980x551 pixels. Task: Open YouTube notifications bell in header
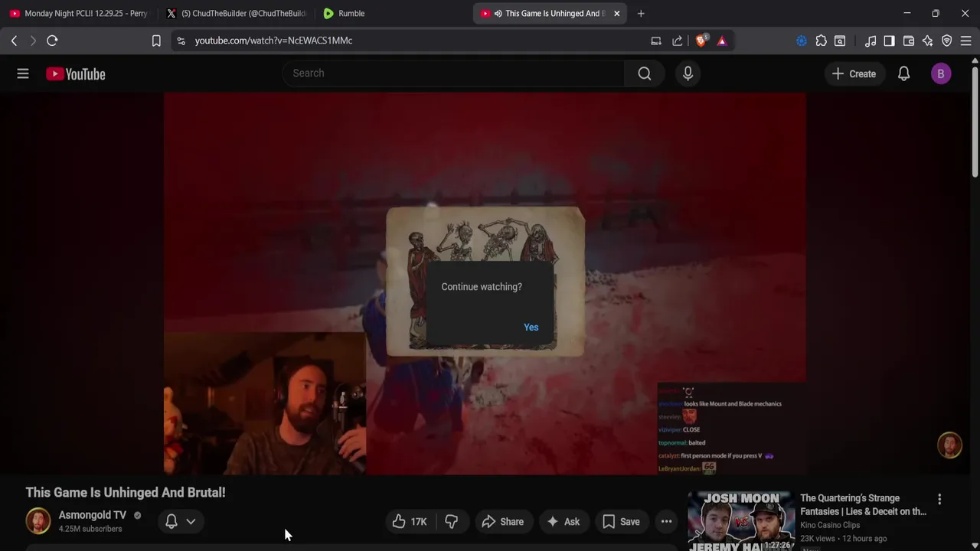coord(903,73)
